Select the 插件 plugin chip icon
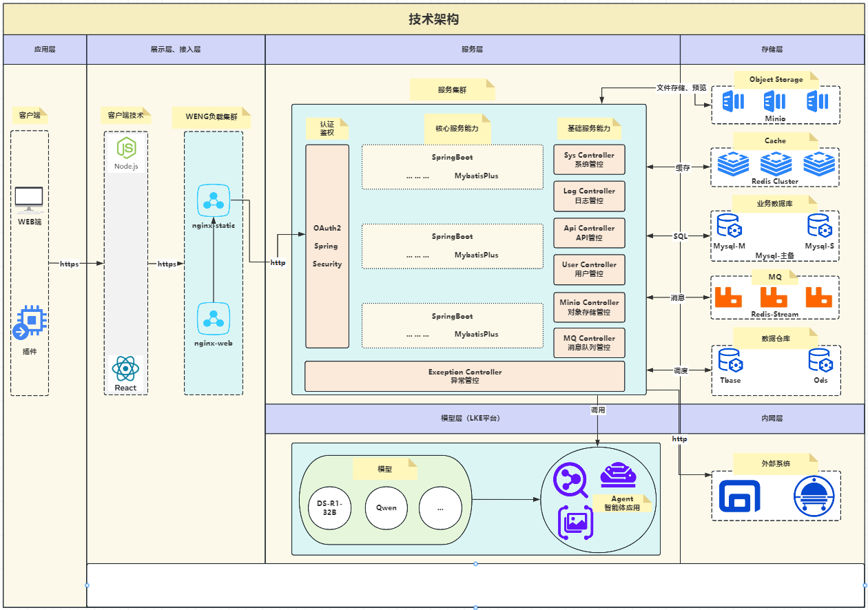Viewport: 868px width, 610px height. [x=30, y=323]
